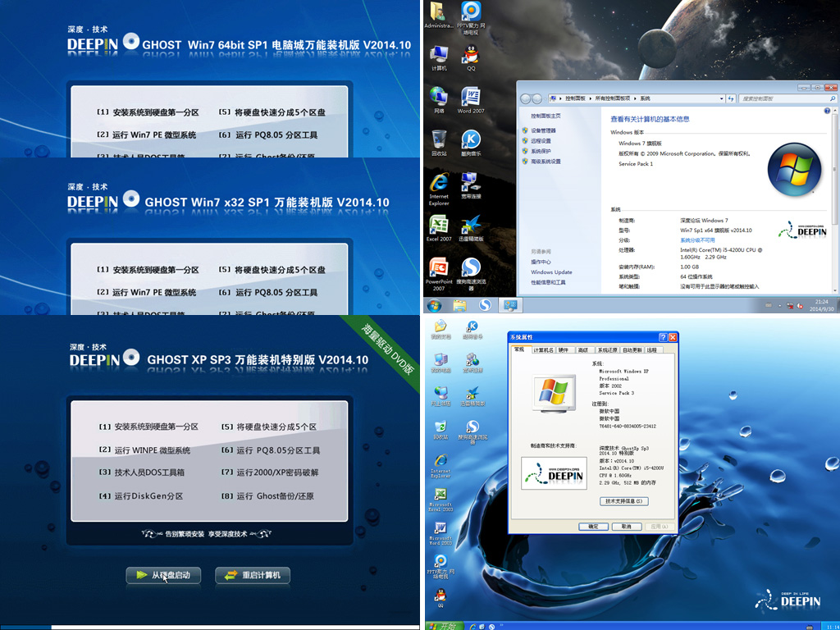The height and width of the screenshot is (630, 840).
Task: Click help question-mark in 系统属性 title bar
Action: point(663,337)
